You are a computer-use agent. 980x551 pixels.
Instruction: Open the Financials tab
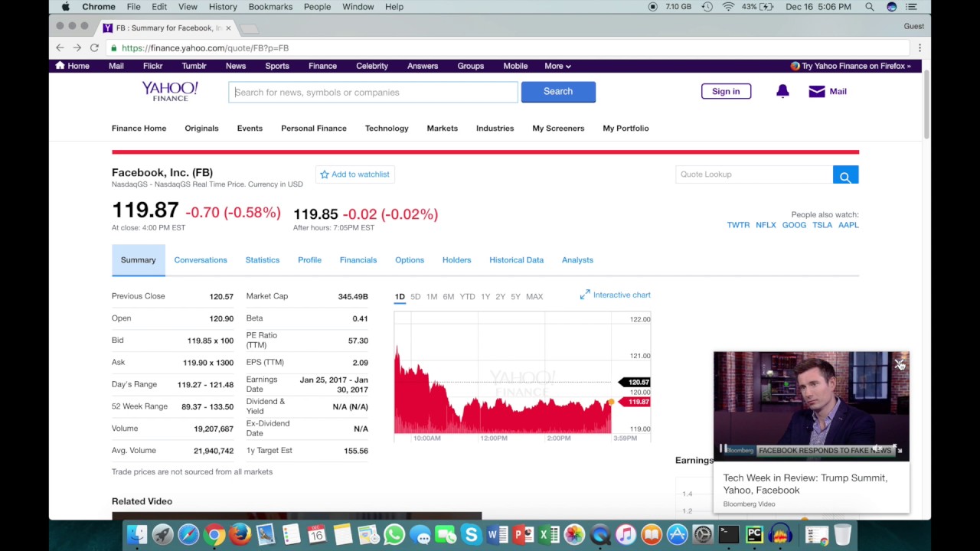click(358, 260)
